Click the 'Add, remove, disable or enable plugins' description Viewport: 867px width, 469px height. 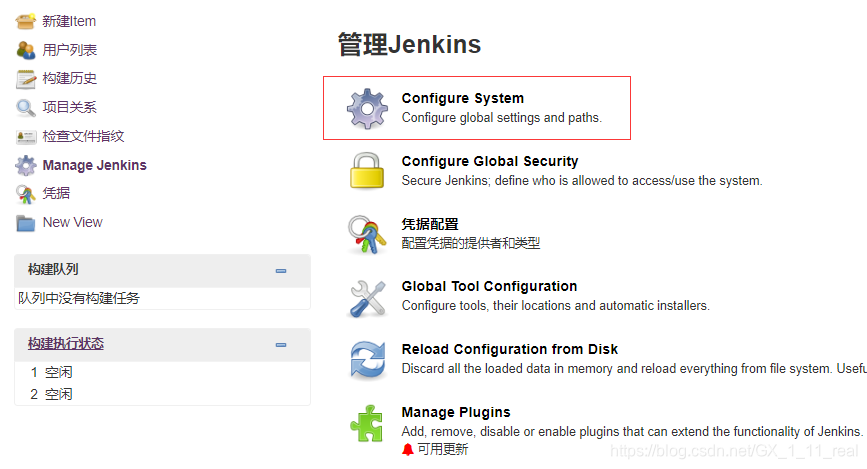pyautogui.click(x=632, y=432)
